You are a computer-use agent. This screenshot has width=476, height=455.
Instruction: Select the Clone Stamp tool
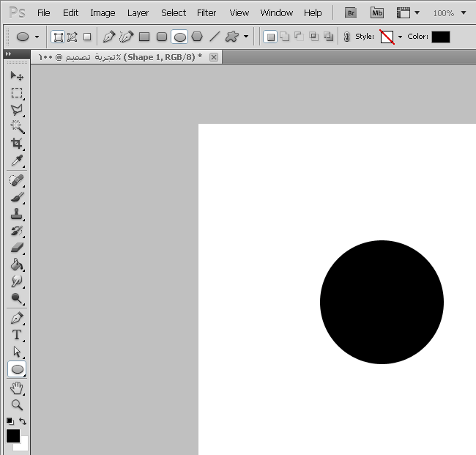coord(16,214)
